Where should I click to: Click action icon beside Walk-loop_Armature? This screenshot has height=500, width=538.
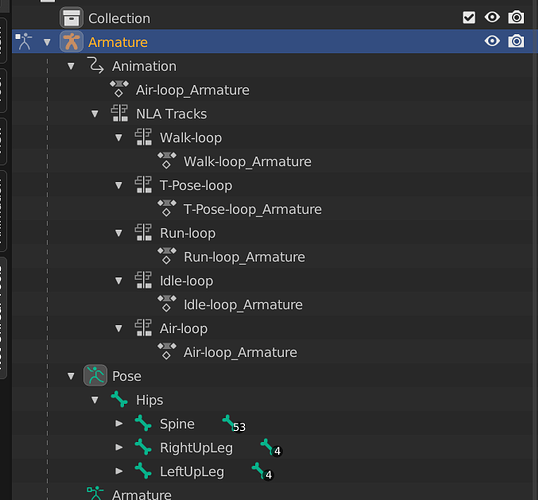(167, 161)
